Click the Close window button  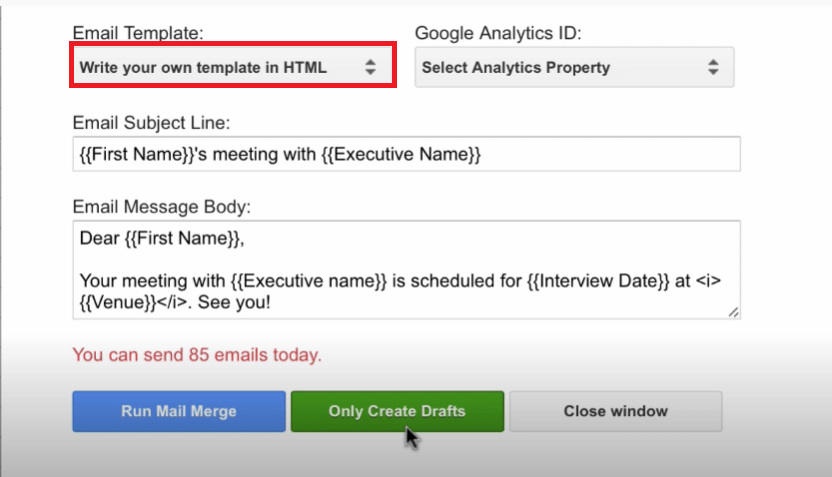click(x=615, y=411)
